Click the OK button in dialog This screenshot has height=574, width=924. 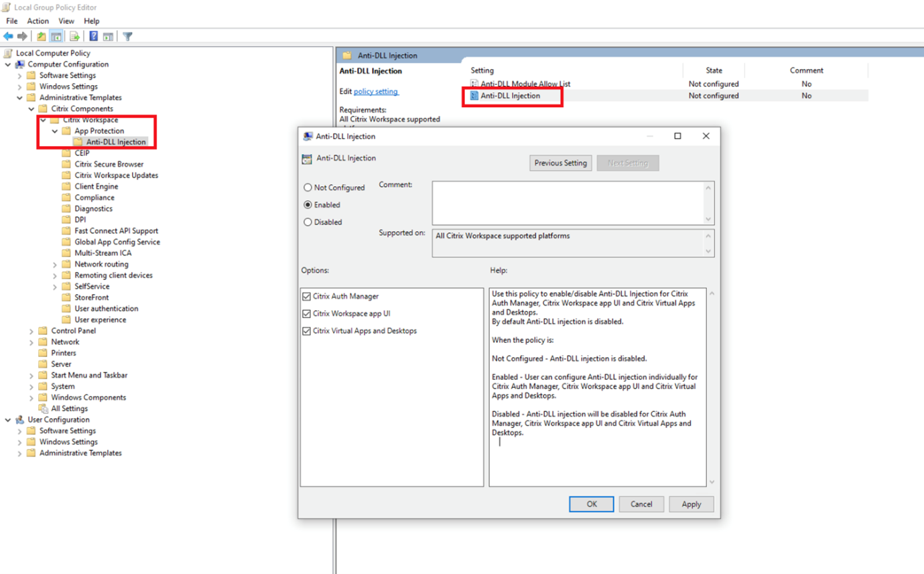click(x=592, y=504)
